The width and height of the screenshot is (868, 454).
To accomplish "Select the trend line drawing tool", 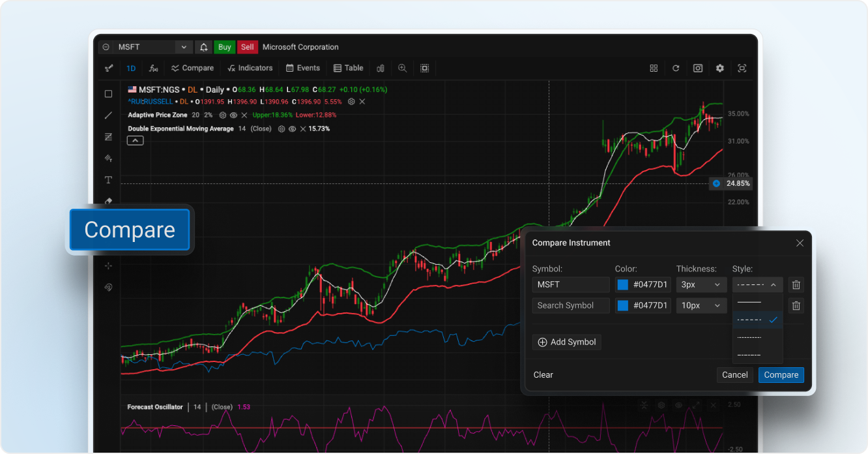I will (x=108, y=115).
